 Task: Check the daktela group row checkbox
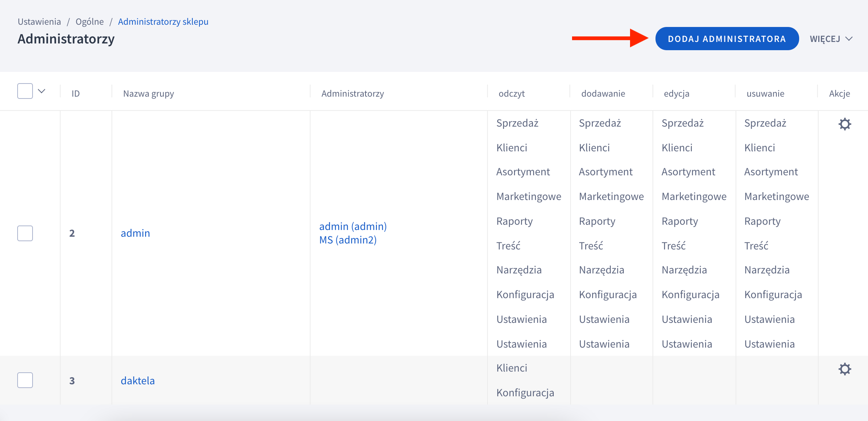[25, 380]
